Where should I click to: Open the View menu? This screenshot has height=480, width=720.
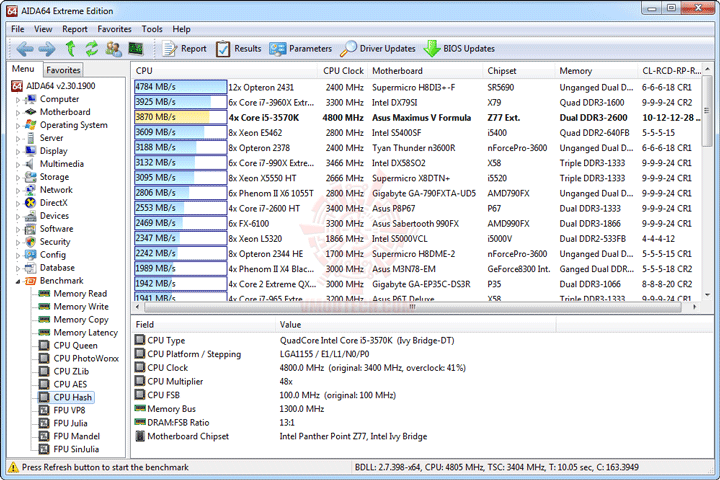pos(43,29)
